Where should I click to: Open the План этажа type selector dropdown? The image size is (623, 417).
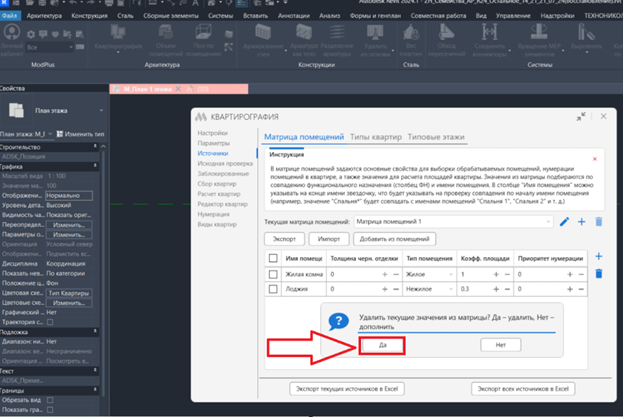click(x=101, y=110)
